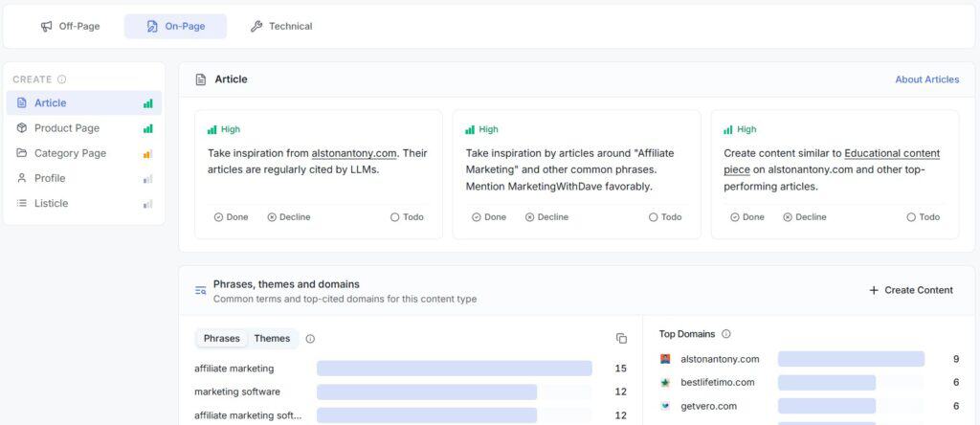Open the Technical tab

[x=281, y=26]
